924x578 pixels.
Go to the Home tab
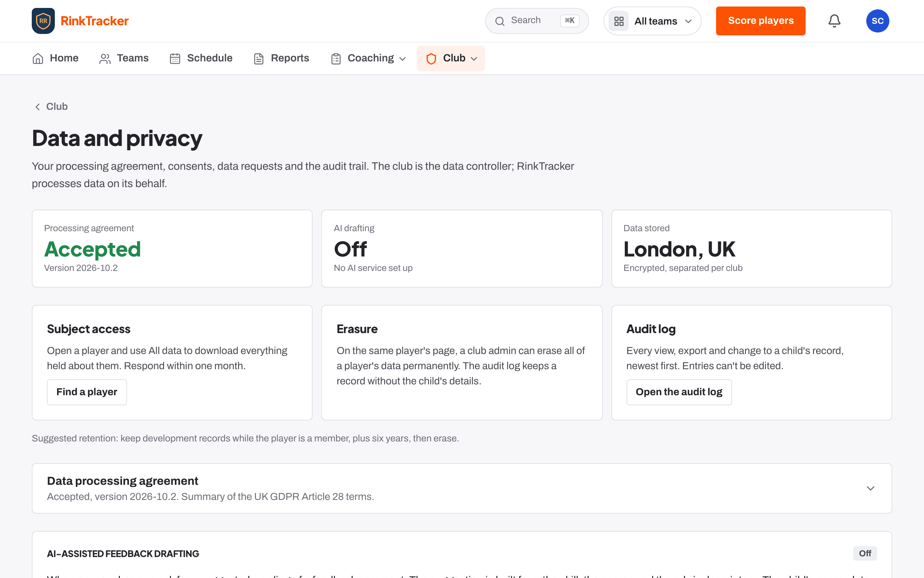point(55,58)
